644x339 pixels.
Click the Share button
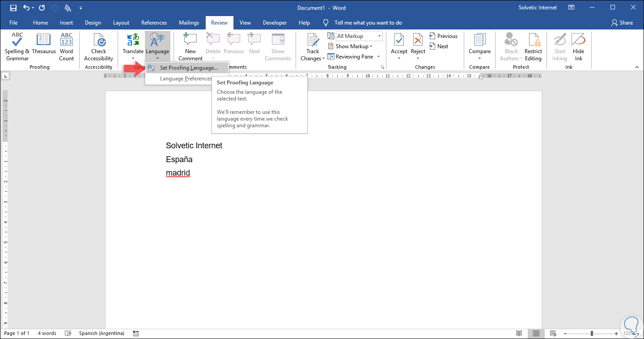tap(622, 23)
